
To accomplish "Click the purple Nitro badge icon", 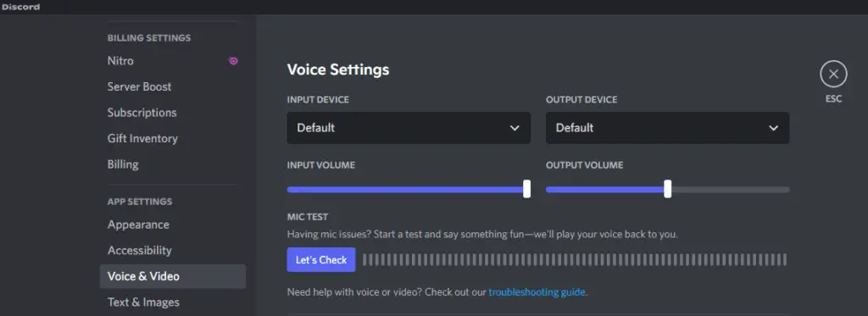I will (233, 61).
